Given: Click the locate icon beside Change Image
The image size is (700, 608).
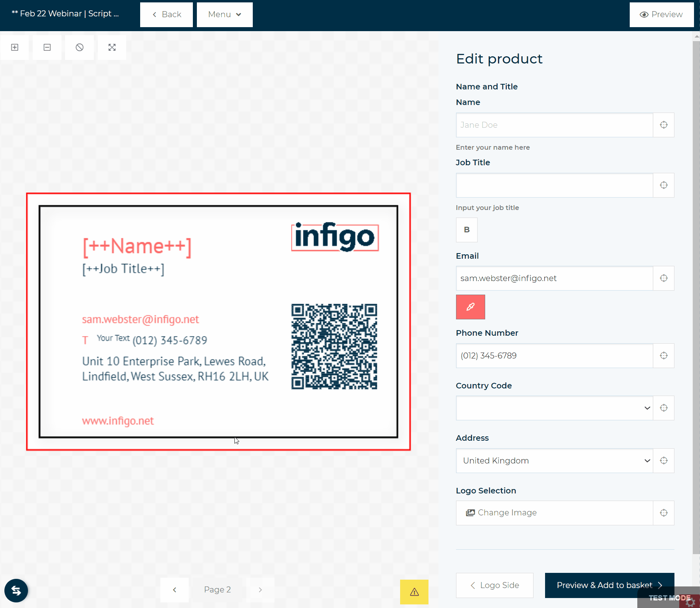Looking at the screenshot, I should [664, 513].
